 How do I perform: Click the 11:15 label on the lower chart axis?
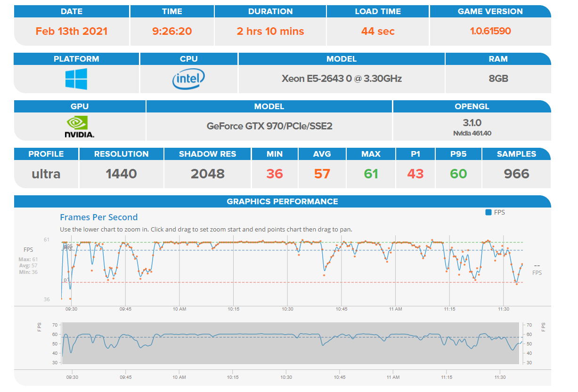pyautogui.click(x=447, y=377)
